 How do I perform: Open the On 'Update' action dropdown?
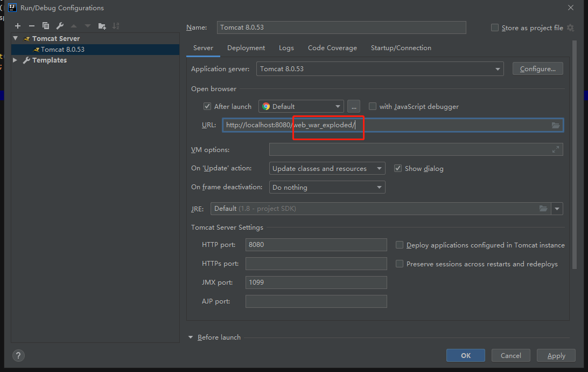point(327,168)
